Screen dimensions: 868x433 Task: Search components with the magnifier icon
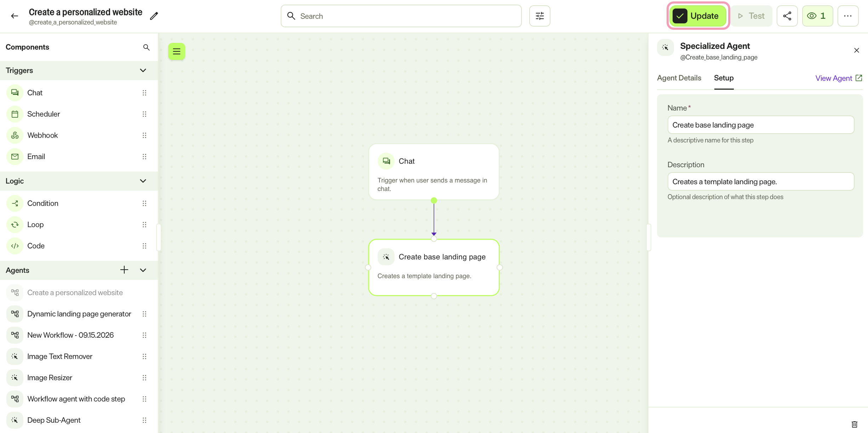point(146,47)
